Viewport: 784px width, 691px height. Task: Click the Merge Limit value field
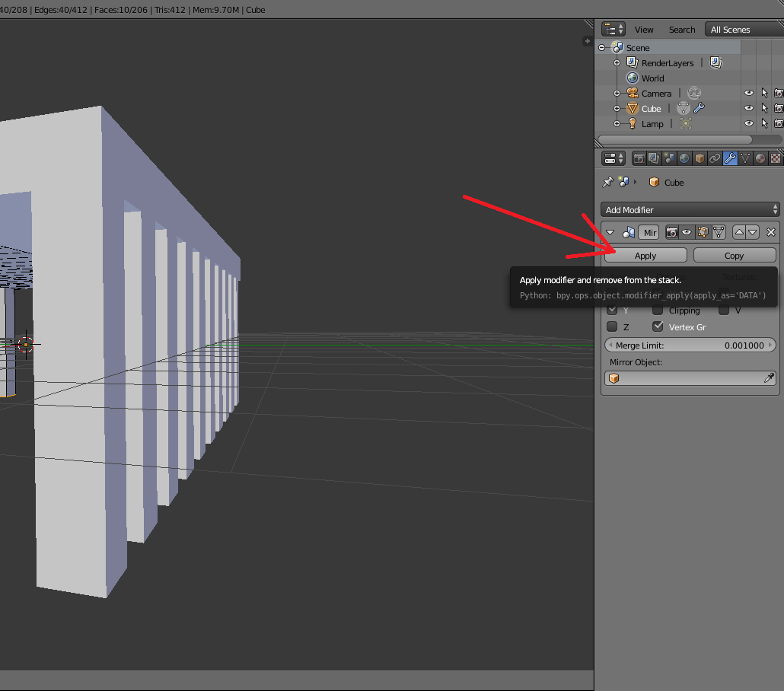coord(690,345)
